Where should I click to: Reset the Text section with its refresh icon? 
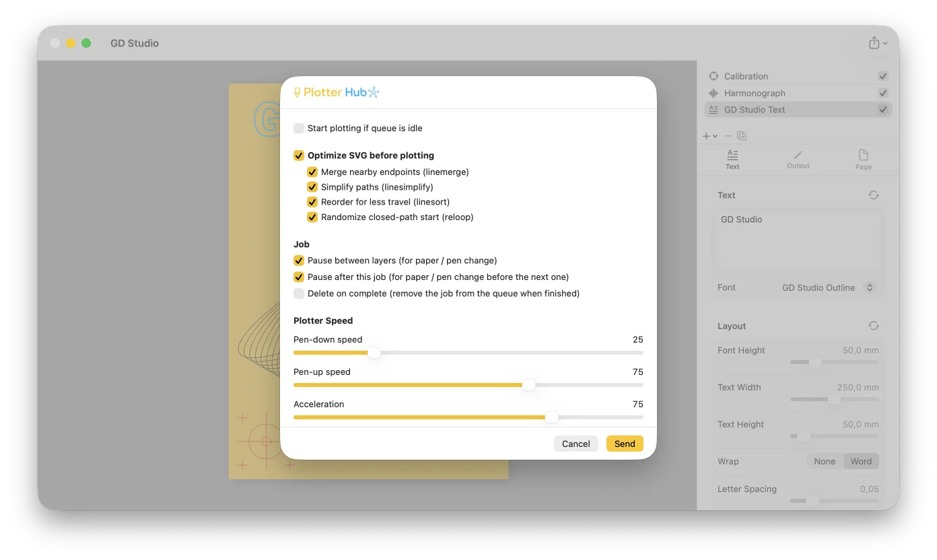pos(874,195)
